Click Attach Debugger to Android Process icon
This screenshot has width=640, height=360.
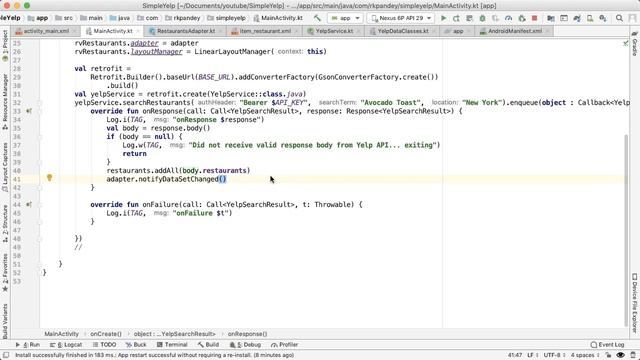(522, 18)
